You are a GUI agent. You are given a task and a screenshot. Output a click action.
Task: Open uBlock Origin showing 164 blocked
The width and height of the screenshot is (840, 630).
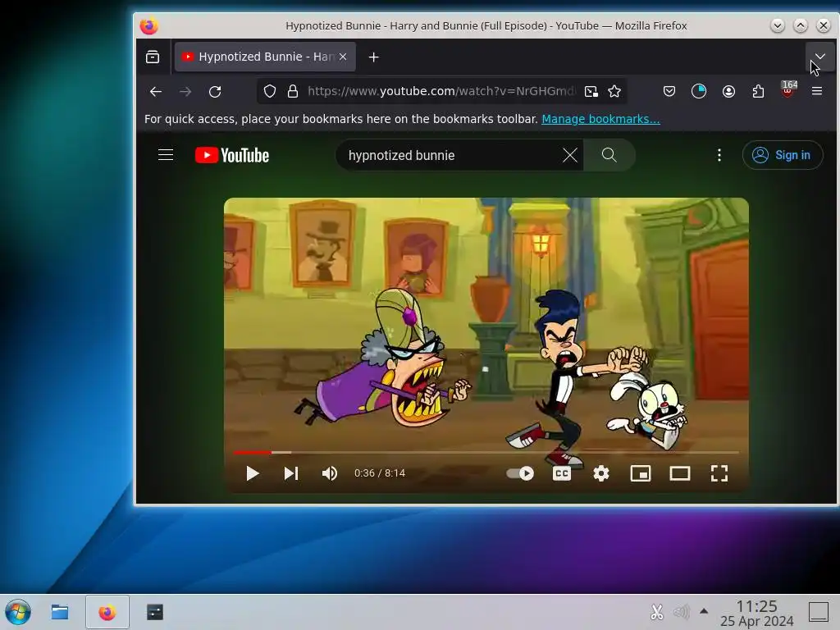click(x=788, y=90)
